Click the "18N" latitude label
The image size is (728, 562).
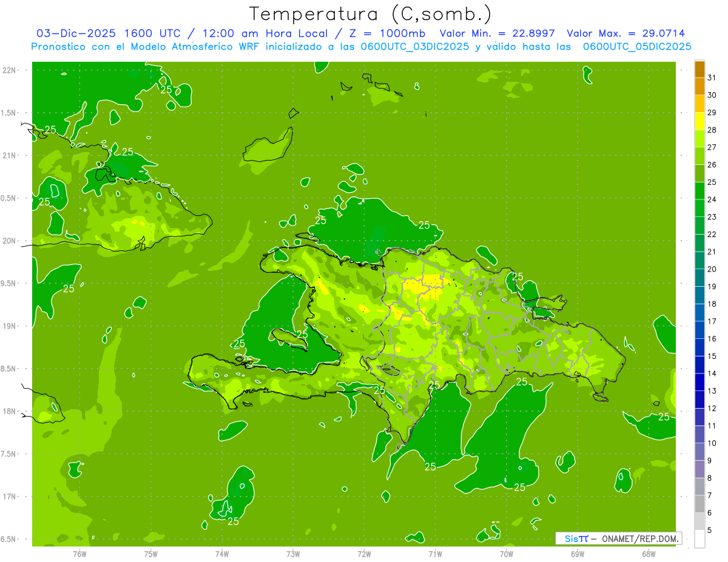tap(10, 411)
